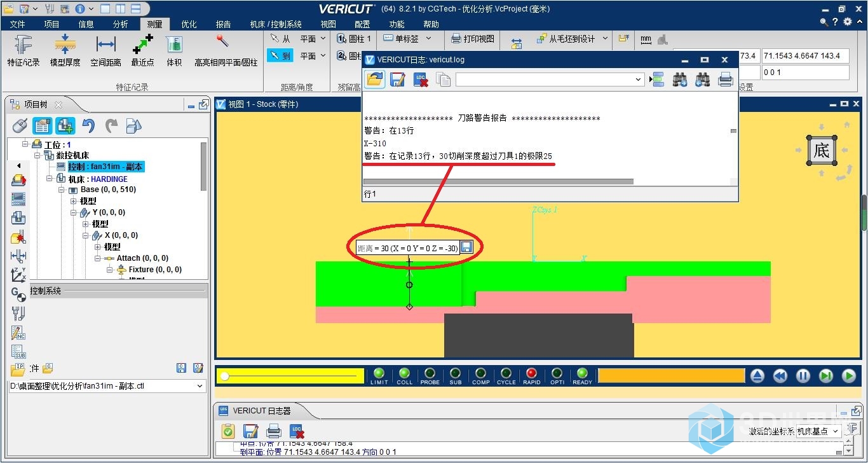The height and width of the screenshot is (463, 868).
Task: Click the G-code offsets sidebar icon
Action: [x=18, y=294]
